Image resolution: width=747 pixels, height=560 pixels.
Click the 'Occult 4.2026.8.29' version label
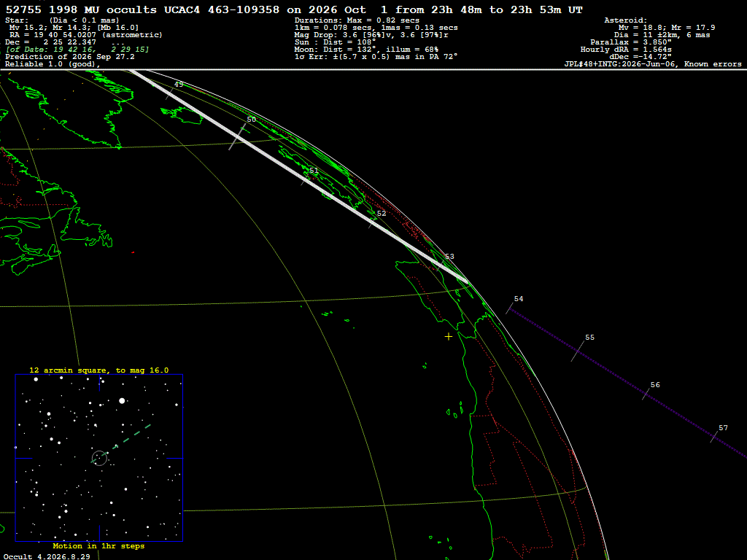pos(46,556)
